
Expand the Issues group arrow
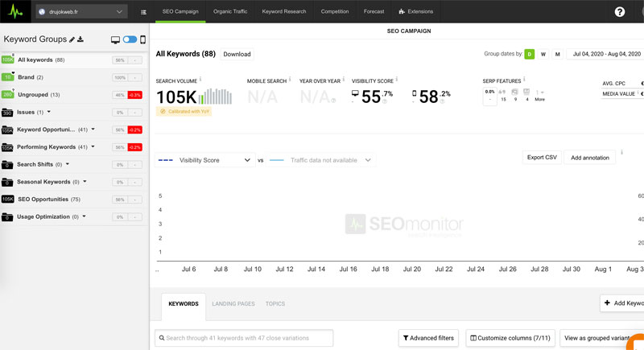point(49,112)
